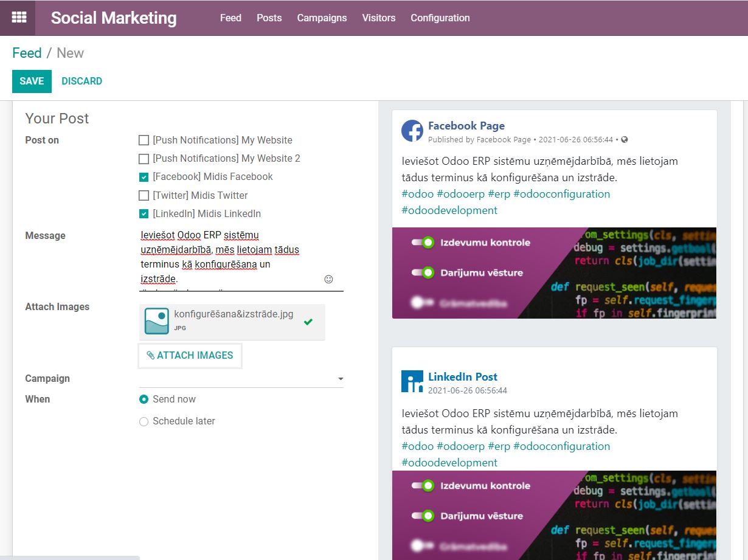Open the apps grid menu icon

click(x=18, y=18)
